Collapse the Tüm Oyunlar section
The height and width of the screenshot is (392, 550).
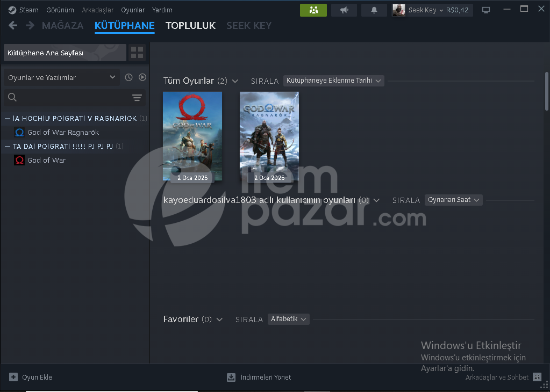click(x=235, y=81)
